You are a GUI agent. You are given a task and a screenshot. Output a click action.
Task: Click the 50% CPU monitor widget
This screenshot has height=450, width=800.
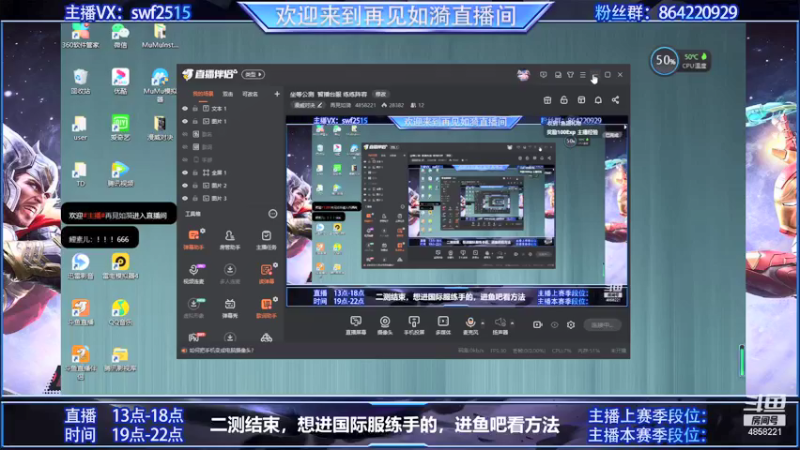[680, 61]
